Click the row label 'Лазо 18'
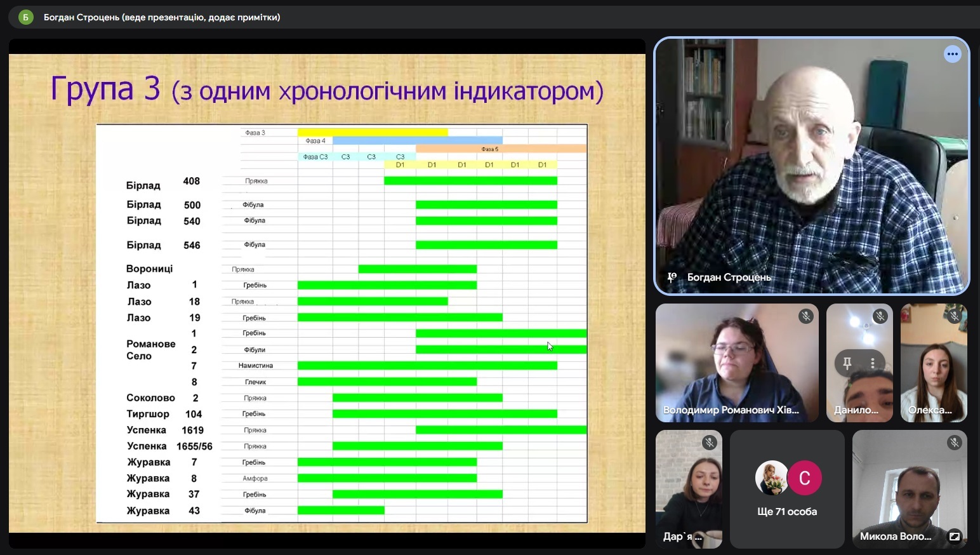 163,302
